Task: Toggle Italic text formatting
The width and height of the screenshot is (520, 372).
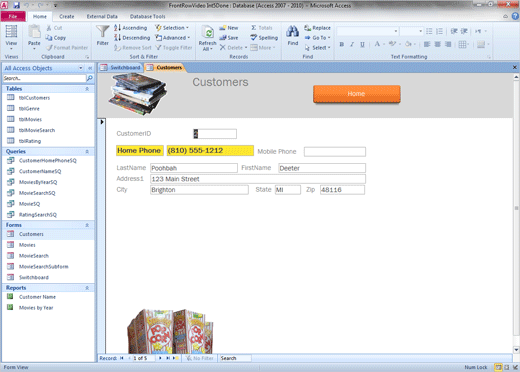Action: coord(352,44)
